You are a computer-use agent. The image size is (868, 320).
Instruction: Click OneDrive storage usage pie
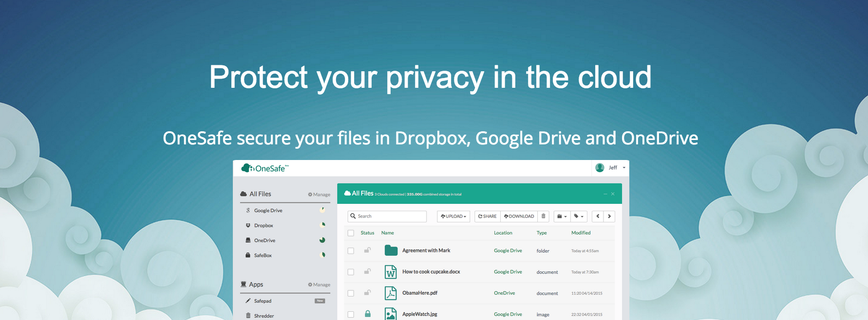coord(322,240)
